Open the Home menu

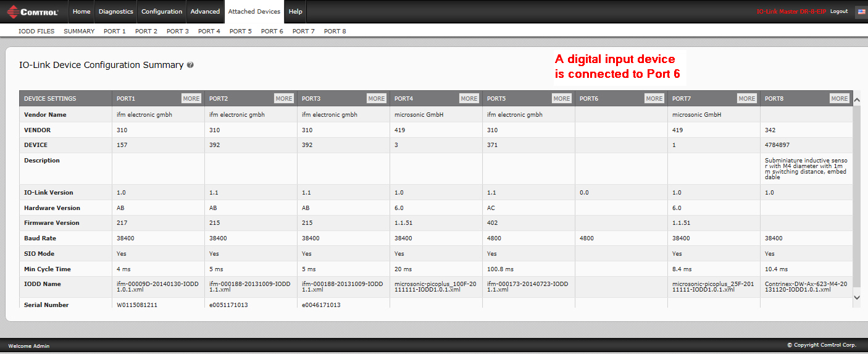(x=81, y=11)
